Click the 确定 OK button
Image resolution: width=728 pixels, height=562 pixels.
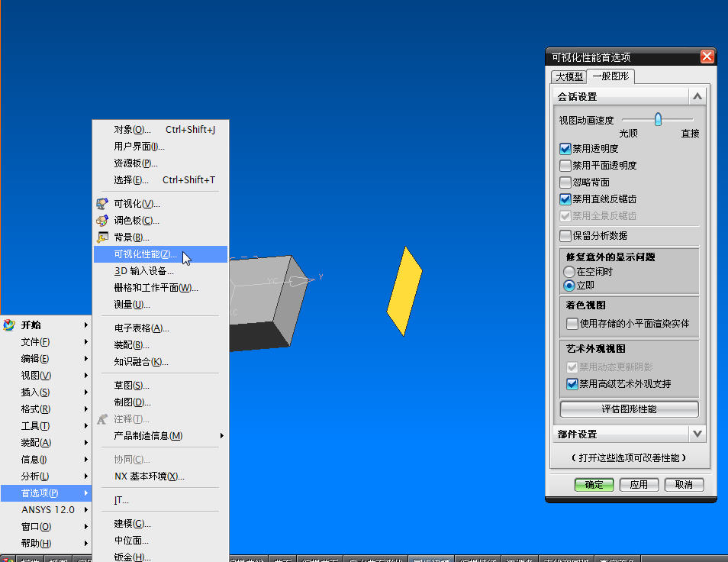point(594,484)
